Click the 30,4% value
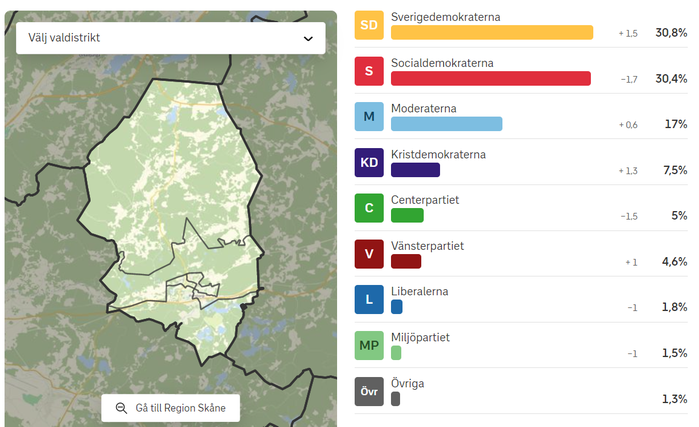This screenshot has width=699, height=427. (671, 78)
